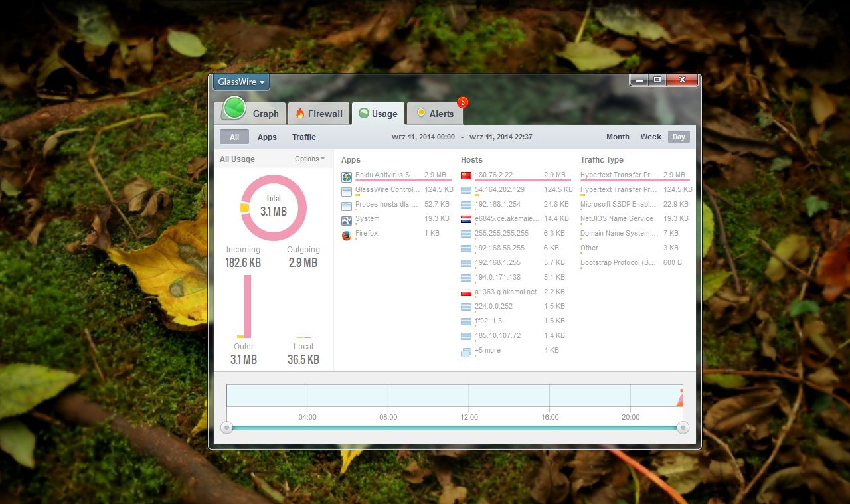The width and height of the screenshot is (850, 504).
Task: Select the Apps usage filter
Action: pos(267,137)
